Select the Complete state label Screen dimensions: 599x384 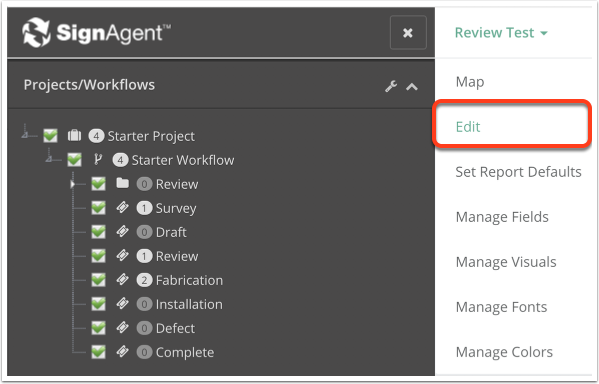[x=185, y=353]
